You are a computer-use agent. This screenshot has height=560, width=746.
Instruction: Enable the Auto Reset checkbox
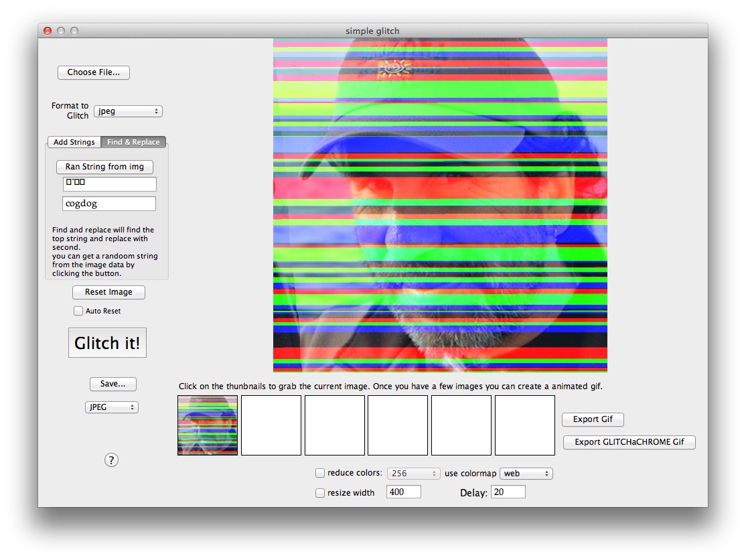pos(78,311)
